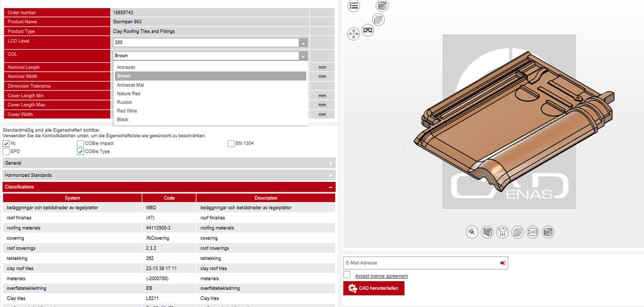The image size is (644, 307).
Task: Select the dark shaded cylinders icon below the preview
Action: (548, 232)
